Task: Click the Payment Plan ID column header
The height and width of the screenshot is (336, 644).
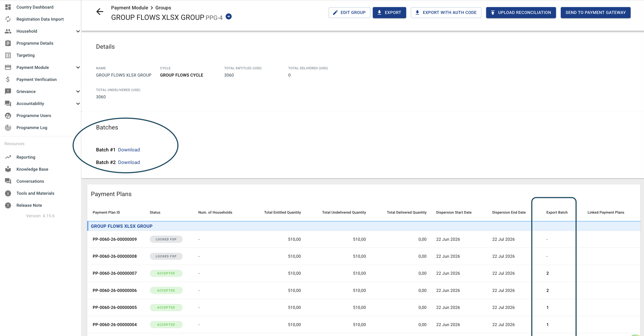Action: tap(106, 212)
